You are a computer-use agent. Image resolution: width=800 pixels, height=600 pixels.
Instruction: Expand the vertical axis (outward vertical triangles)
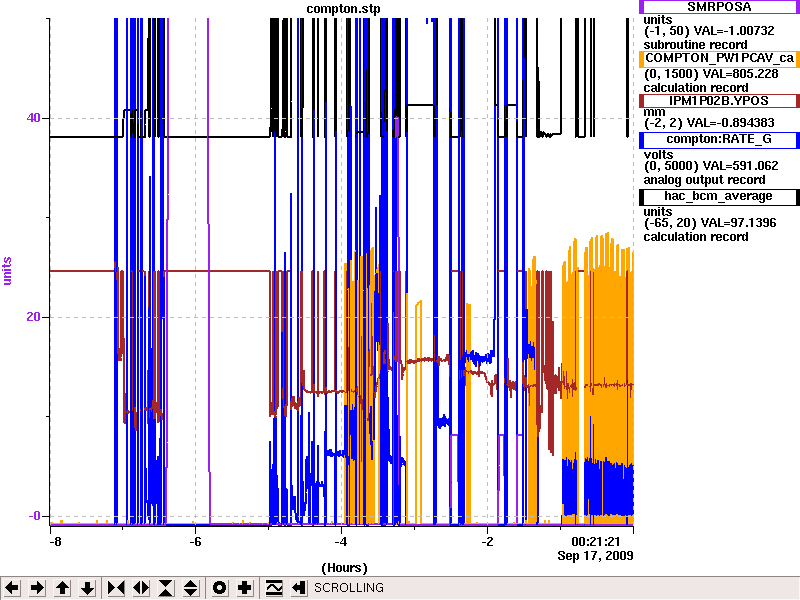[191, 588]
